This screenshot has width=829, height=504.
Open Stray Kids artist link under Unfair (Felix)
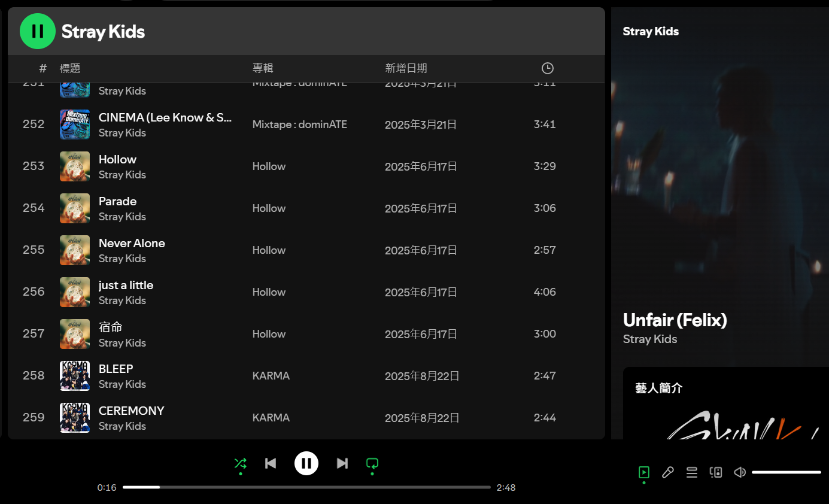pos(650,339)
